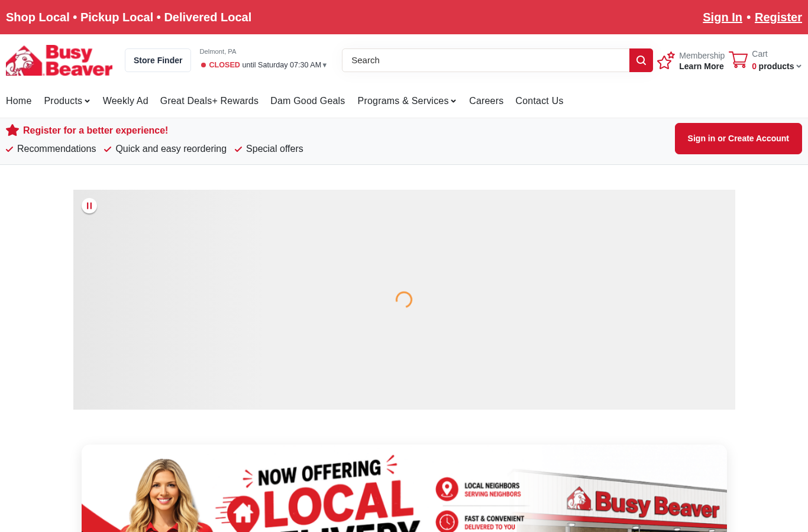Viewport: 808px width, 532px height.
Task: Click the loading carousel slide area
Action: pos(404,300)
